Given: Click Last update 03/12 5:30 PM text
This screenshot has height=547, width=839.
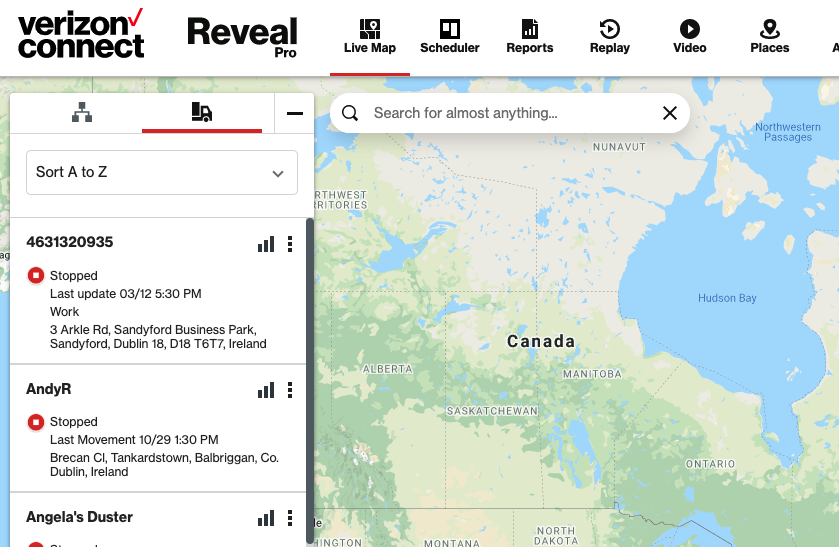Looking at the screenshot, I should [126, 294].
